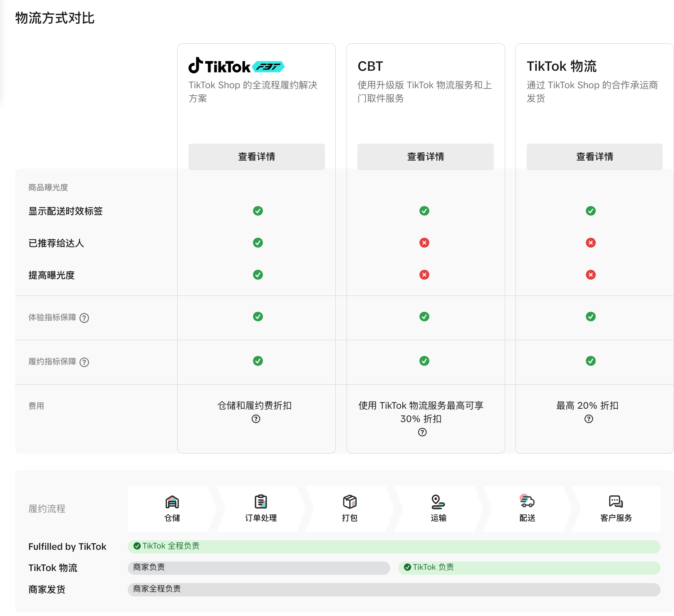Click red cross for 已推荐给达人 under CBT
The width and height of the screenshot is (674, 616).
pyautogui.click(x=424, y=243)
